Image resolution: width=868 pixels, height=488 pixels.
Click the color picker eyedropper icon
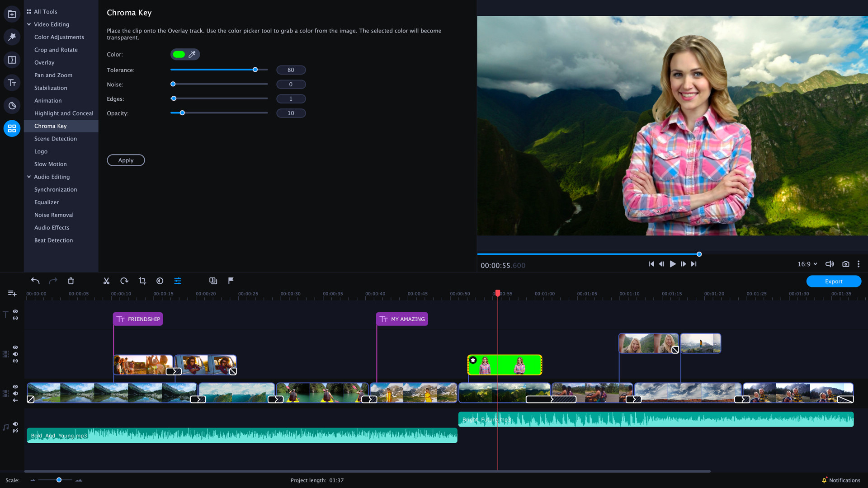click(192, 54)
